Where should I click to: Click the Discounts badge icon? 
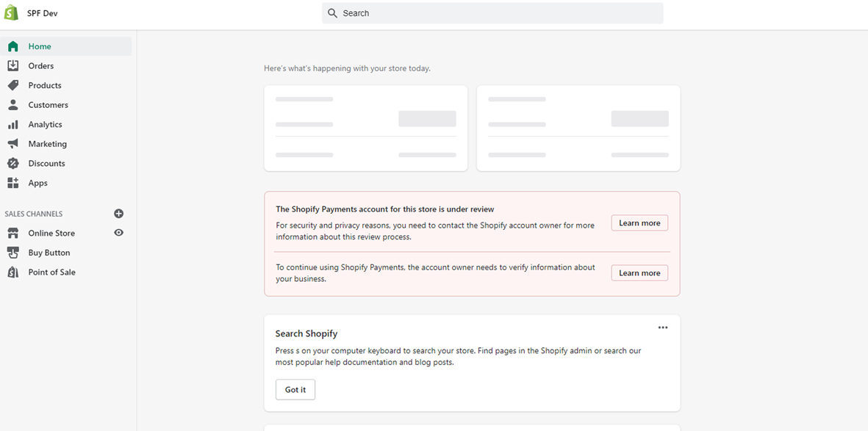(x=12, y=164)
